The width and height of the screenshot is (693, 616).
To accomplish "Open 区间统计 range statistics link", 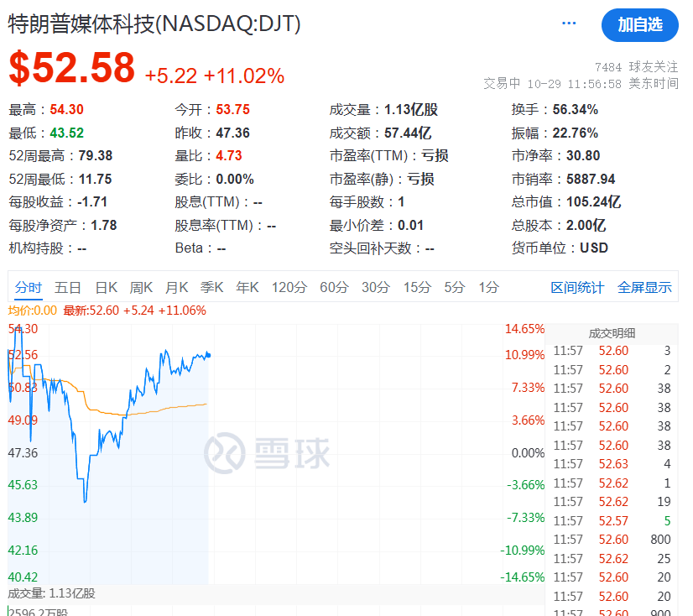I will (x=577, y=287).
